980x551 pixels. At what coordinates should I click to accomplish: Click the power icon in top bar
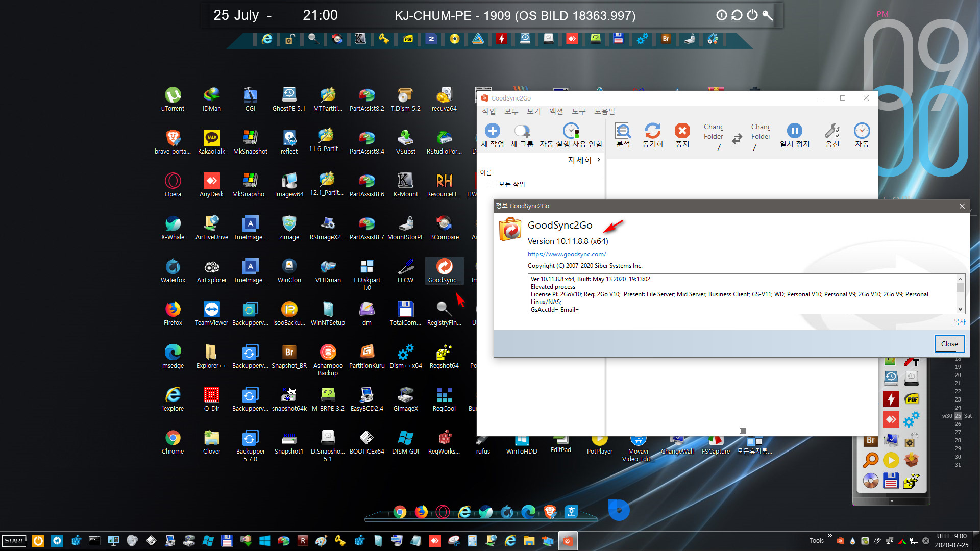pyautogui.click(x=752, y=15)
